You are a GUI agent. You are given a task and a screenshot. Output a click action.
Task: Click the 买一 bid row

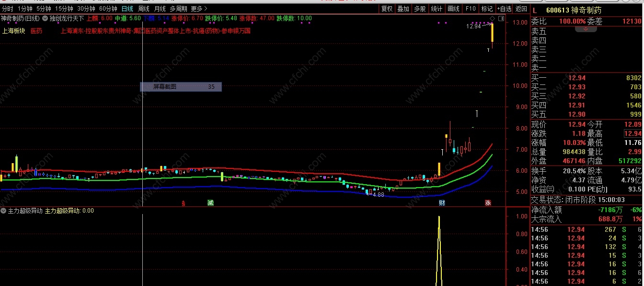pos(586,78)
